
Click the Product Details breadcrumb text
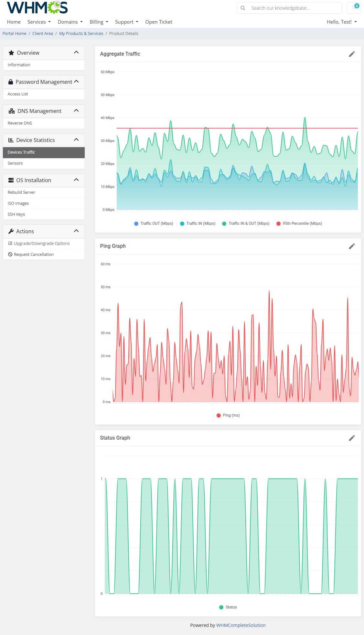[124, 34]
